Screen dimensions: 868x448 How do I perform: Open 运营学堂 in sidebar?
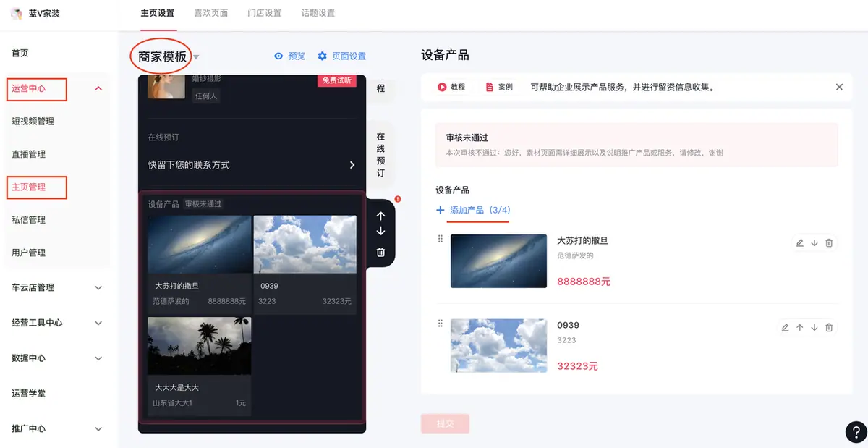29,394
